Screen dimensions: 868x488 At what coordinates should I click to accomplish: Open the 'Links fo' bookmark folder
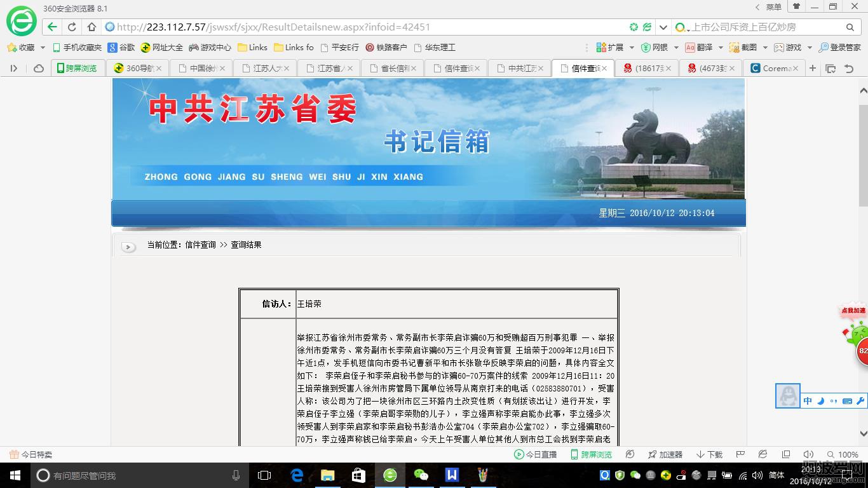click(x=294, y=47)
